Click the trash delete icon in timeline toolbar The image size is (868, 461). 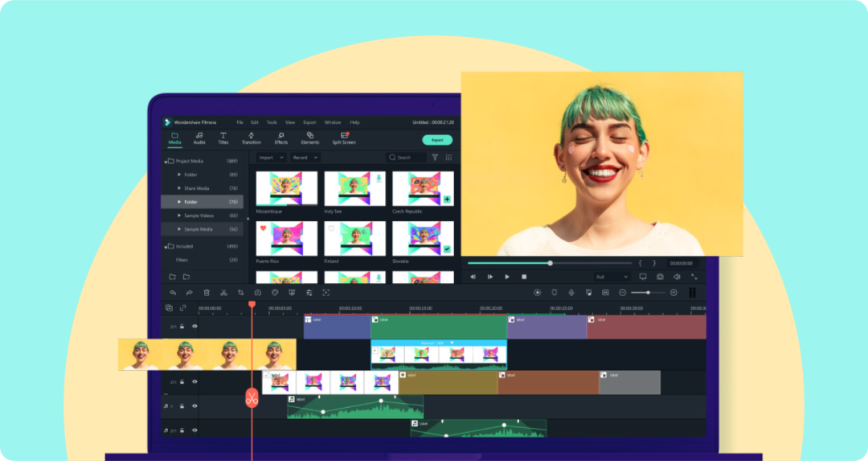pyautogui.click(x=207, y=293)
